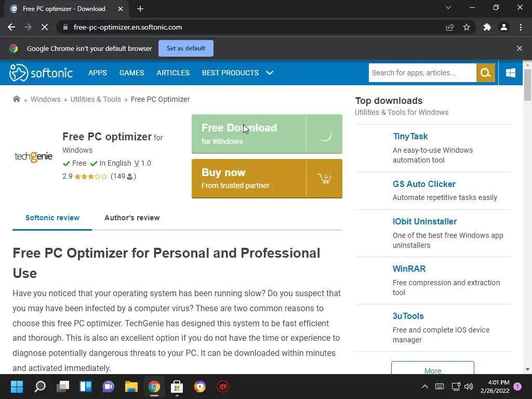Viewport: 532px width, 399px height.
Task: Click the star rating of the app
Action: pos(90,177)
